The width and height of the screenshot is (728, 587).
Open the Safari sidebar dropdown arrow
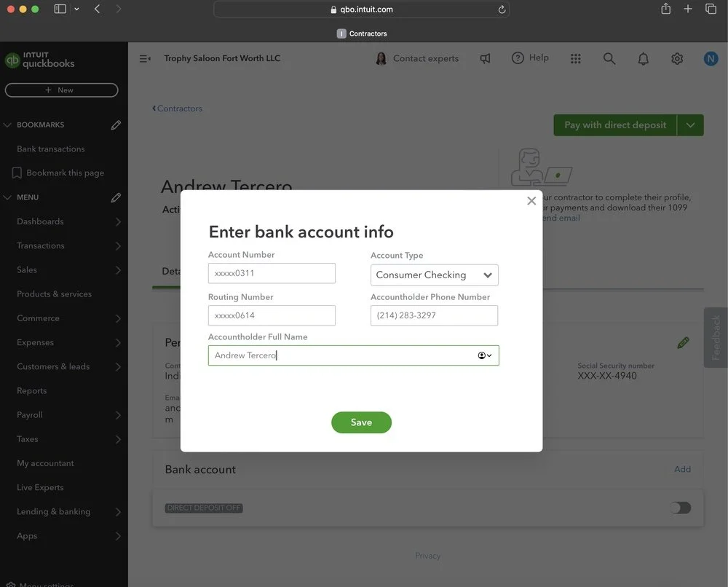click(x=76, y=9)
